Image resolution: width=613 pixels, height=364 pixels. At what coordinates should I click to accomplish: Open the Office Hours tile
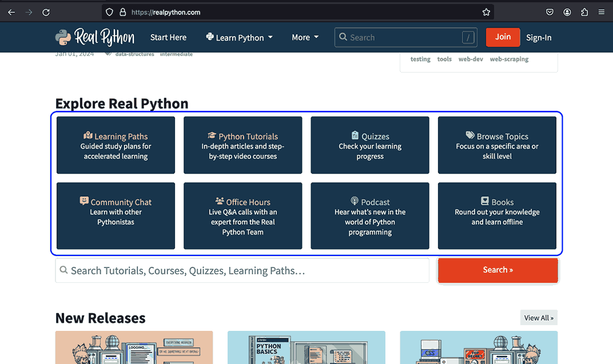coord(242,215)
